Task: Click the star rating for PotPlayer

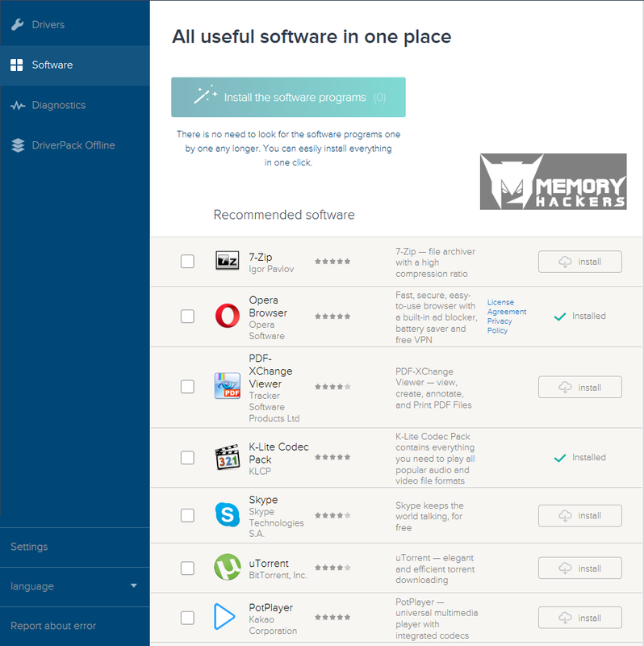Action: tap(332, 617)
